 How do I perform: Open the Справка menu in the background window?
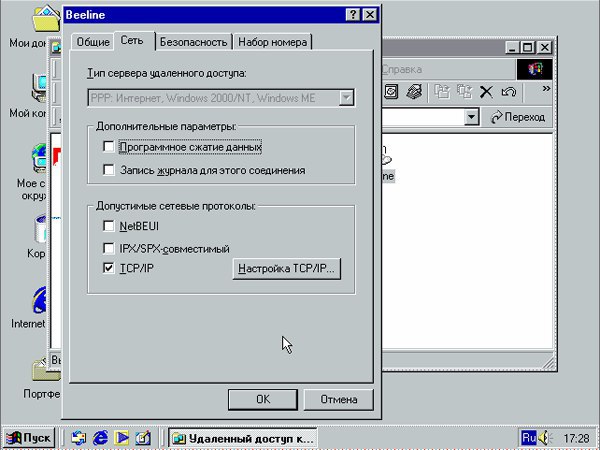coord(402,69)
